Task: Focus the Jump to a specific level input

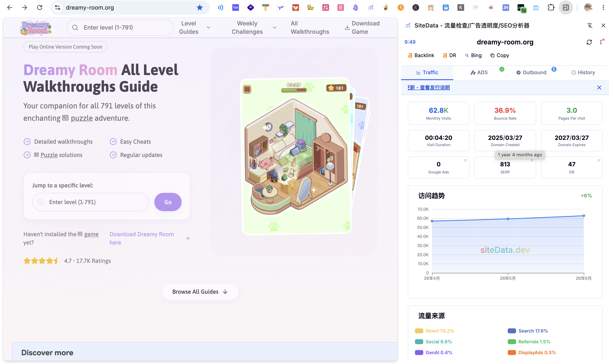Action: (x=90, y=202)
